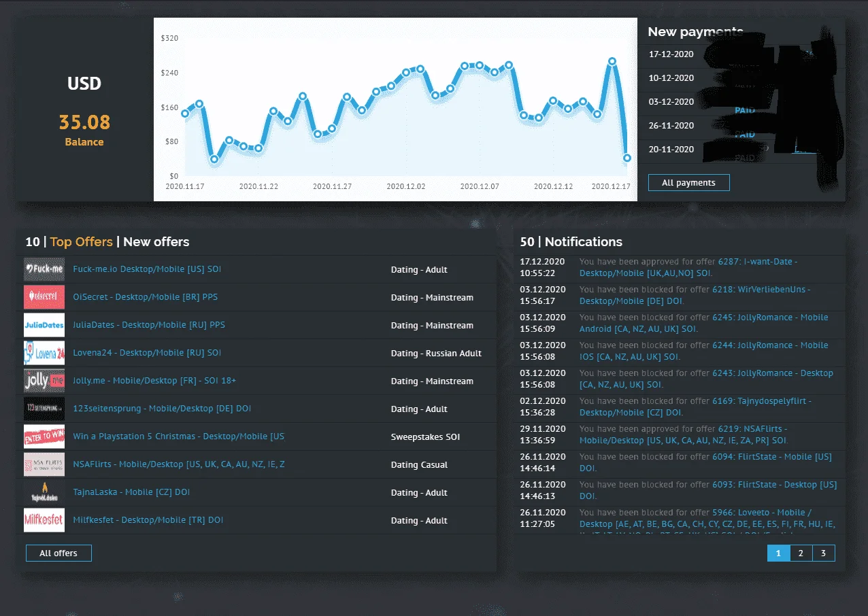This screenshot has height=616, width=868.
Task: Click the 10-12-2020 payment date
Action: click(671, 78)
